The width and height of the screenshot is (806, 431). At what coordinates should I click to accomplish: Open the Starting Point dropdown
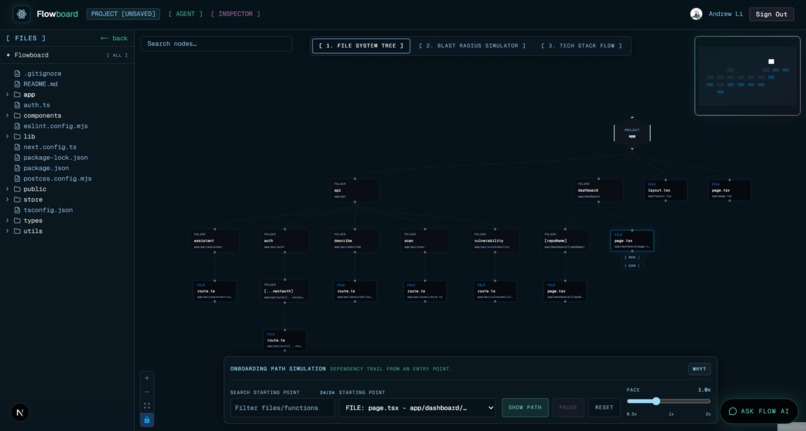click(417, 408)
